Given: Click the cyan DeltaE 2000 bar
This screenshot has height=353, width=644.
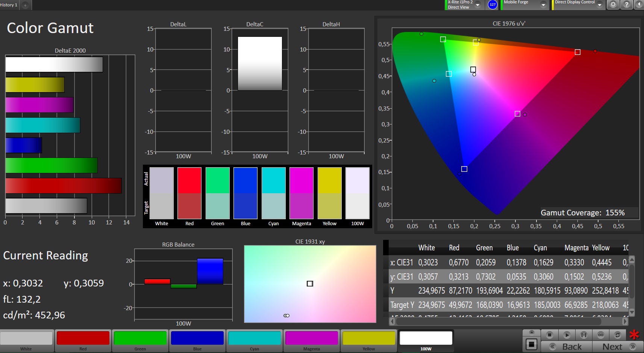Looking at the screenshot, I should coord(43,125).
